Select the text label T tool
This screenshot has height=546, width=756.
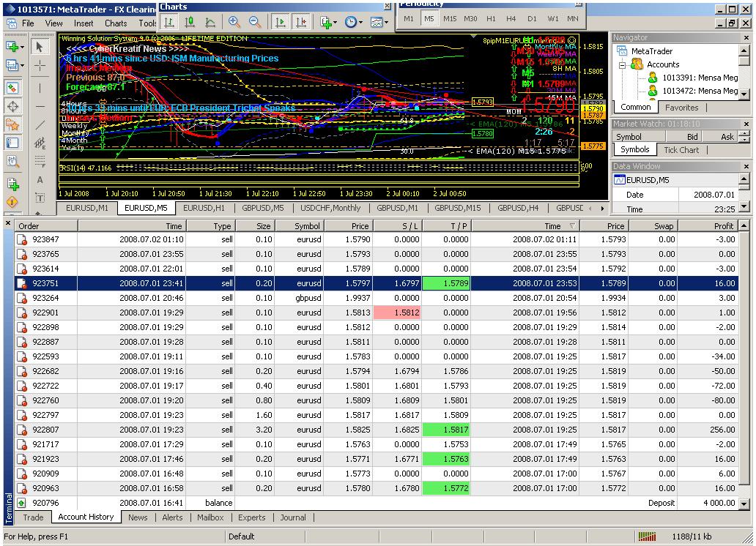[40, 198]
